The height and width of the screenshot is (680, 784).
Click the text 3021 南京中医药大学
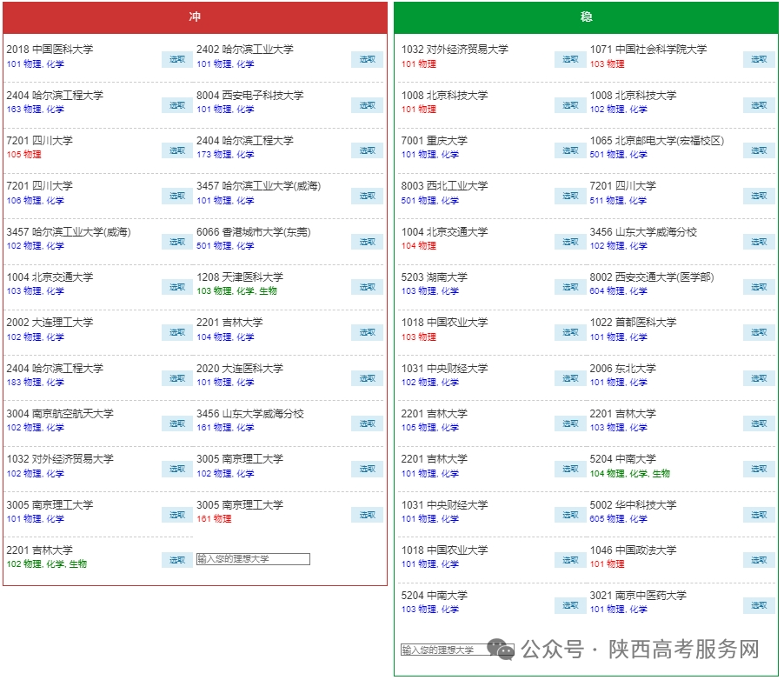point(639,595)
